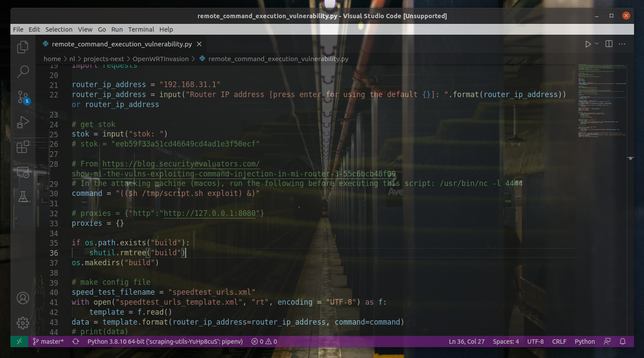This screenshot has width=644, height=358.
Task: Click the command = sh script line
Action: click(x=165, y=193)
